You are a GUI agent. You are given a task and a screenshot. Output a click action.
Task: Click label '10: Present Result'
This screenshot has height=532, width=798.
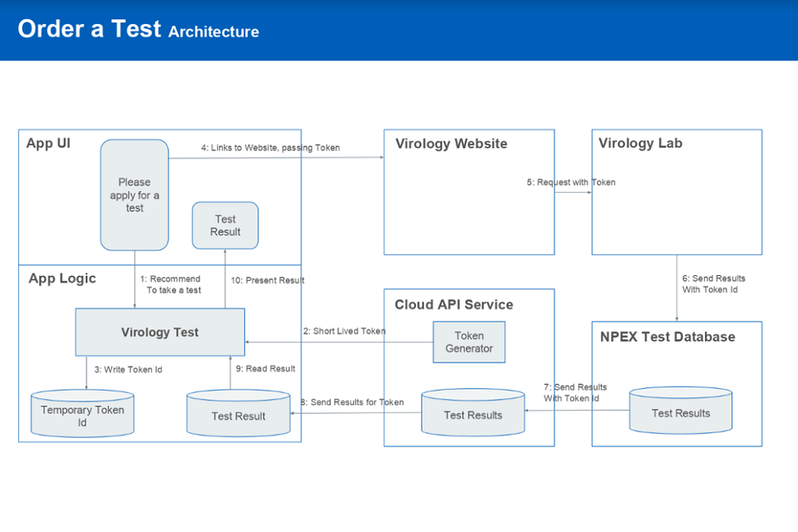coord(268,280)
